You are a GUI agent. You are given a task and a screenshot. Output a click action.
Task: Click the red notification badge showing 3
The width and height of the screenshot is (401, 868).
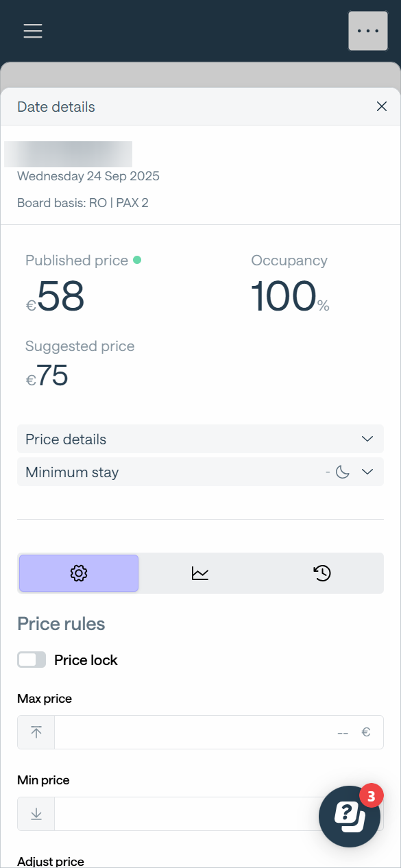pos(371,796)
